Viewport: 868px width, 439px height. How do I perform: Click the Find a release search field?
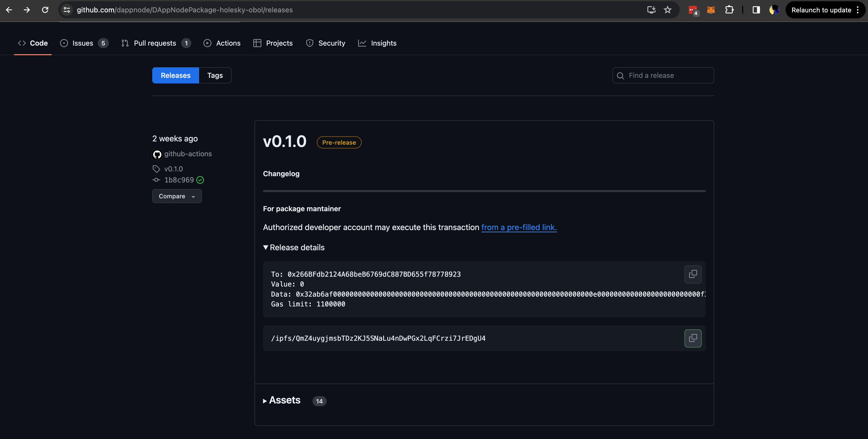tap(663, 75)
